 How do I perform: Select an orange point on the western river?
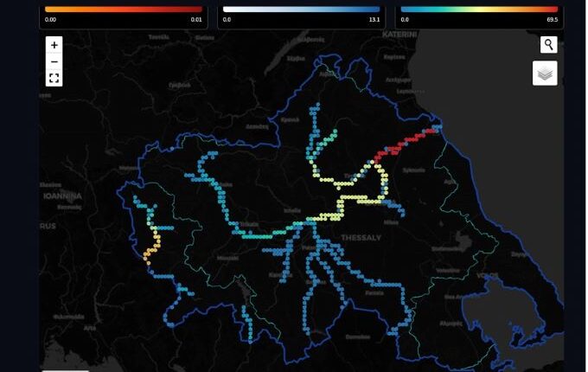tap(149, 253)
